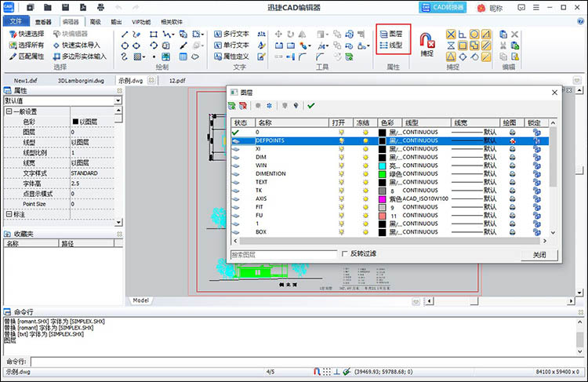Click the Model layout tab

pyautogui.click(x=140, y=300)
